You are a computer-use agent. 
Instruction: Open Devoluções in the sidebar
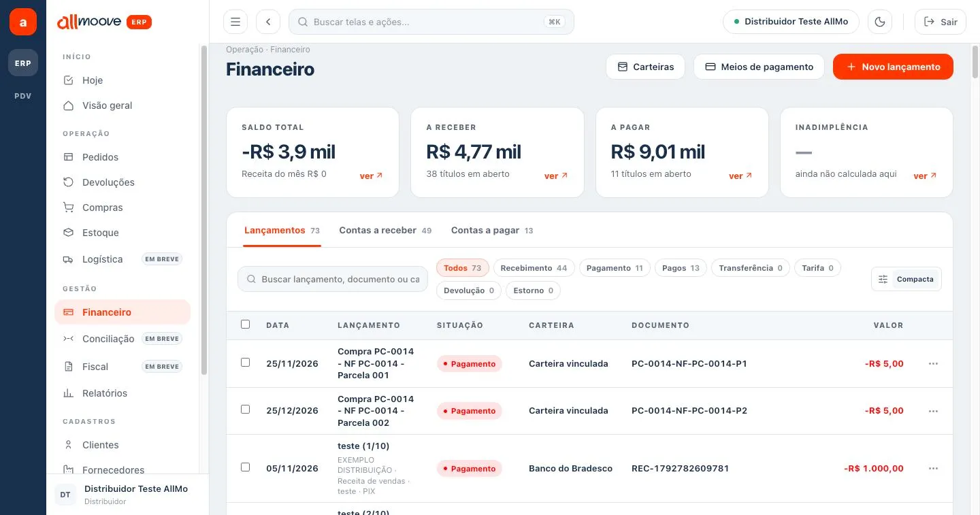click(x=122, y=182)
